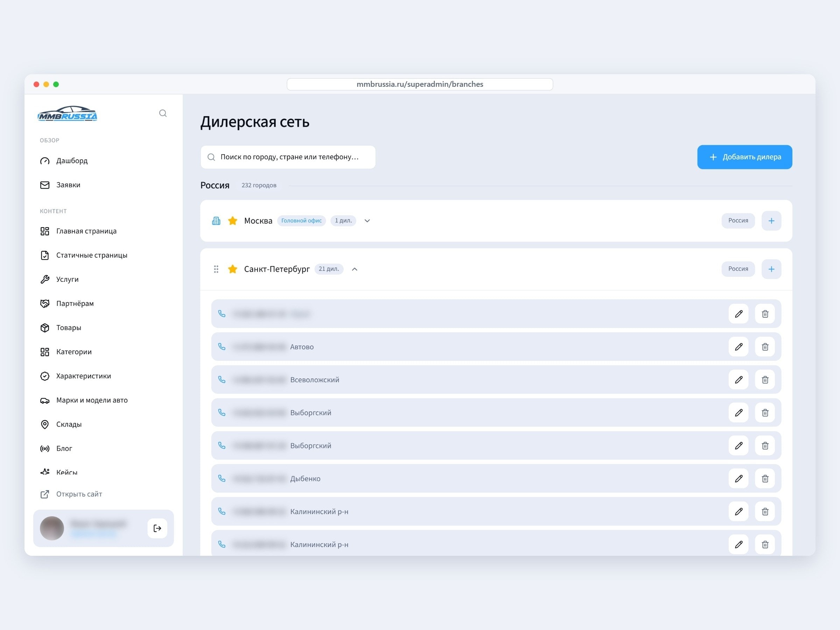The height and width of the screenshot is (630, 840).
Task: Toggle the favorite star for Москва
Action: coord(233,220)
